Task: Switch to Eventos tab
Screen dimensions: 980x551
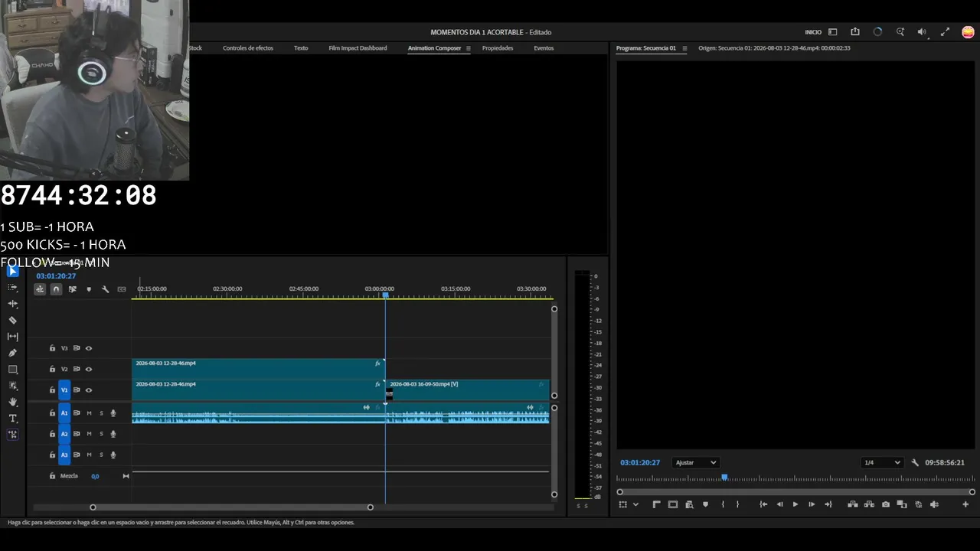Action: pyautogui.click(x=544, y=48)
